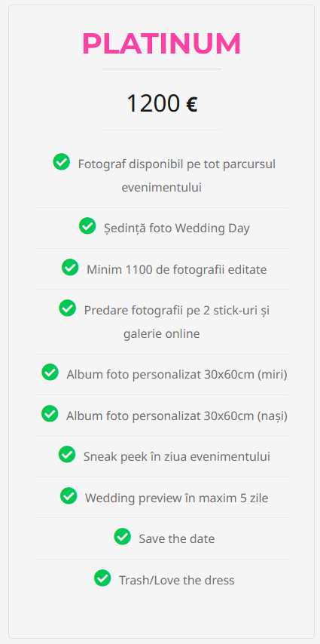Click the checkmark next to Album foto (nași)

tap(50, 413)
